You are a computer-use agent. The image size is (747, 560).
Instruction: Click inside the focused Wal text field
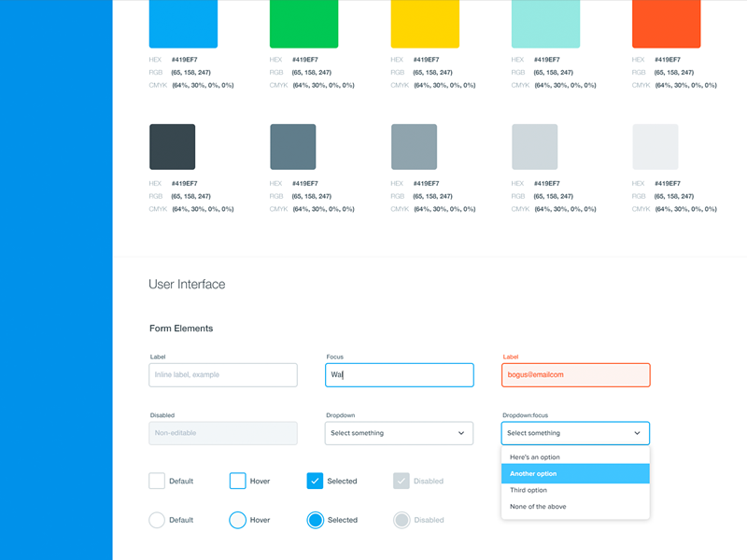pos(399,374)
